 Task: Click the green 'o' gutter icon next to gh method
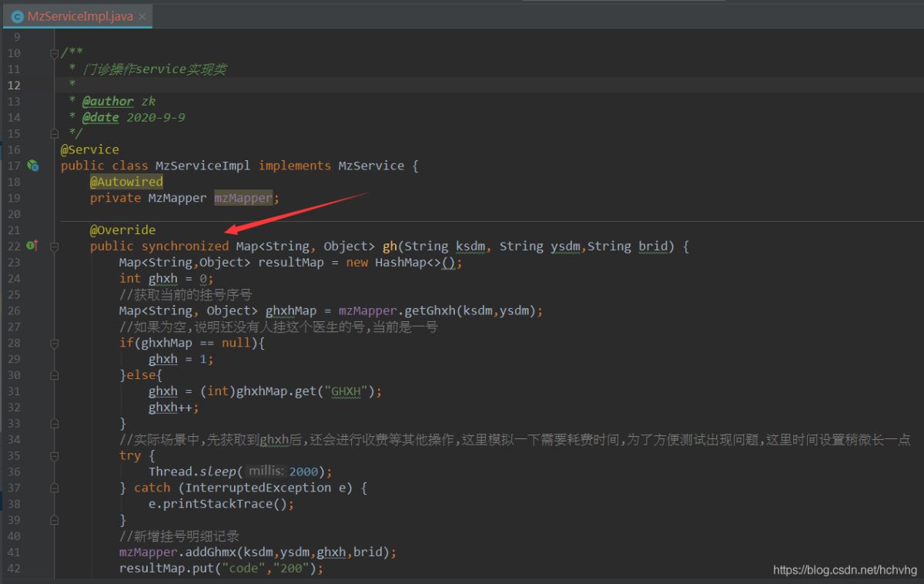[30, 245]
